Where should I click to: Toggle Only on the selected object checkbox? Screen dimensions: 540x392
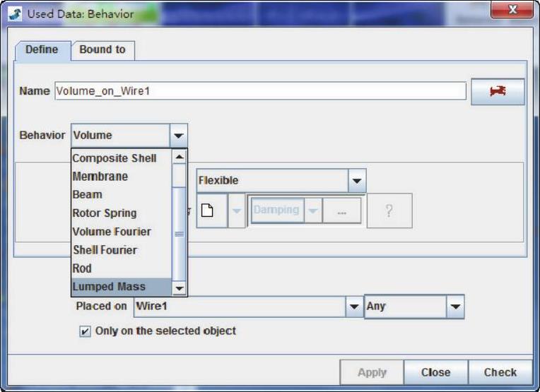click(86, 331)
